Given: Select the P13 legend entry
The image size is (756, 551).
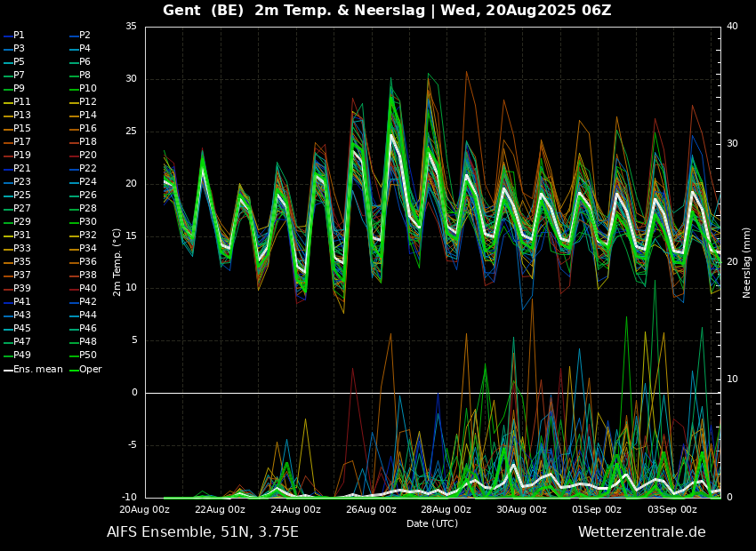Looking at the screenshot, I should [21, 116].
